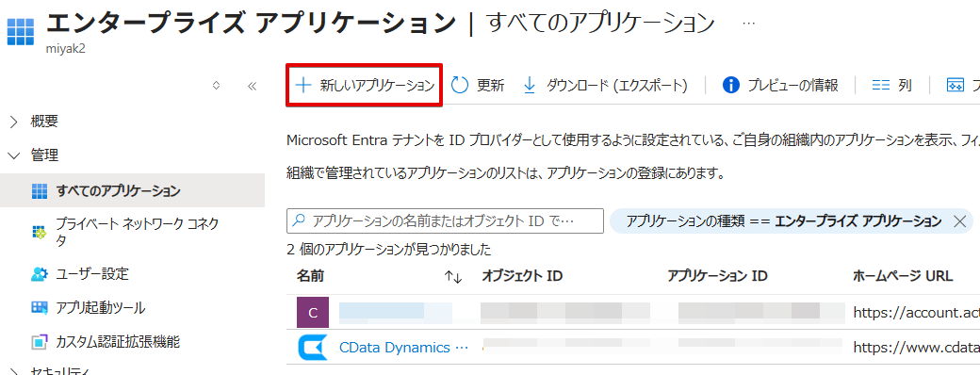Collapse the sidebar with double chevron
Image resolution: width=980 pixels, height=375 pixels.
coord(253,87)
